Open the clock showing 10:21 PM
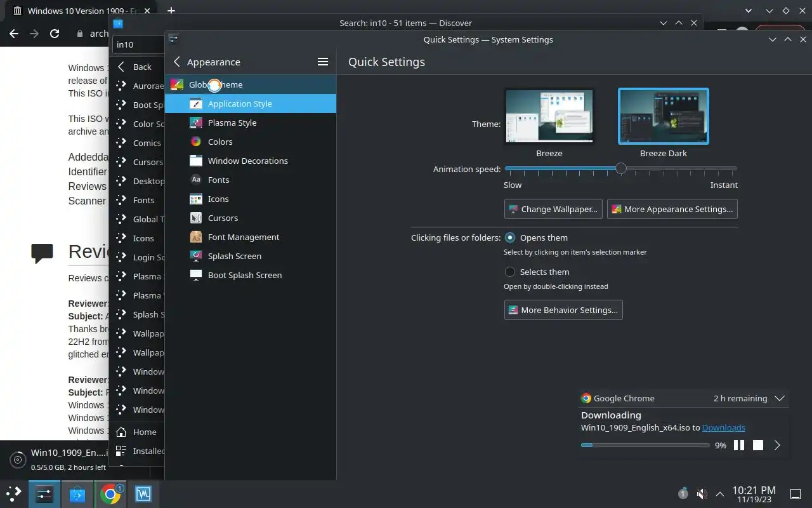 754,494
